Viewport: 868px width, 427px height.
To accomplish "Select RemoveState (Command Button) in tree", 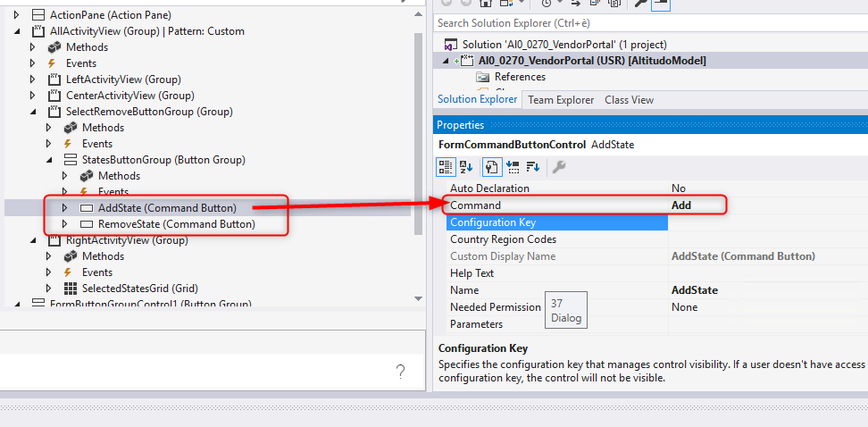I will tap(176, 224).
